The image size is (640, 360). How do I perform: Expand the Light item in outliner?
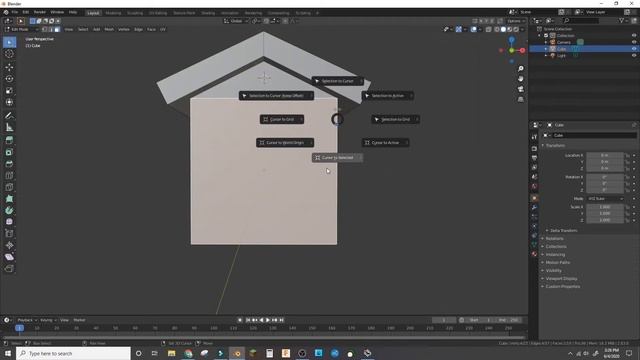click(x=546, y=55)
